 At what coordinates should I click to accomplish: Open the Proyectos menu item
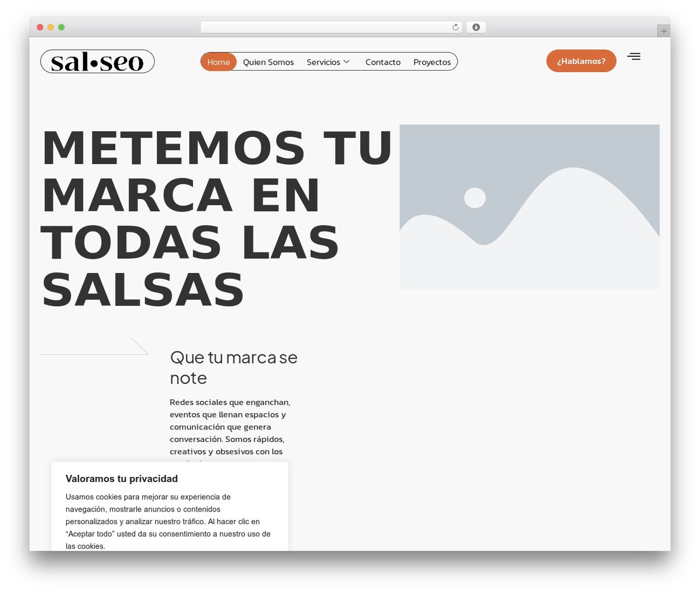[432, 62]
